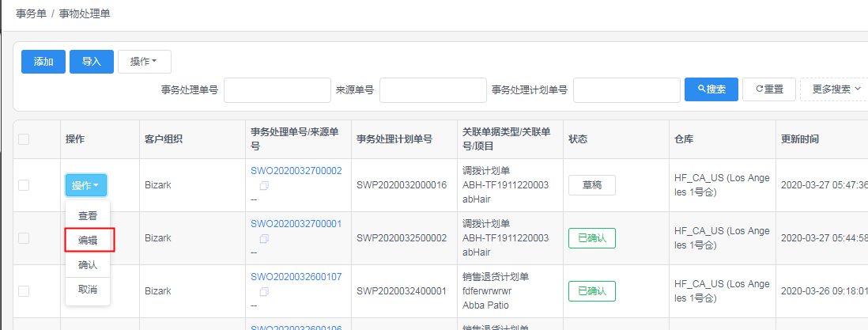
Task: Collapse the first row's blue 操作 dropdown
Action: tap(86, 185)
